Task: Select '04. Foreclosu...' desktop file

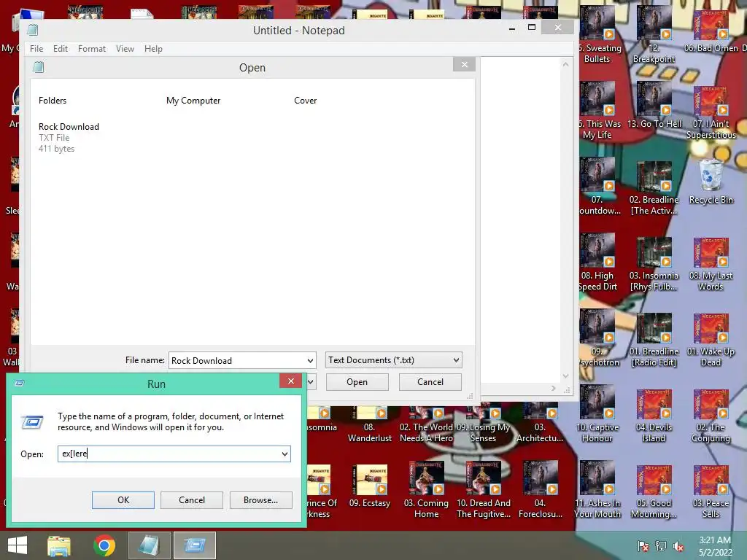Action: [x=541, y=491]
